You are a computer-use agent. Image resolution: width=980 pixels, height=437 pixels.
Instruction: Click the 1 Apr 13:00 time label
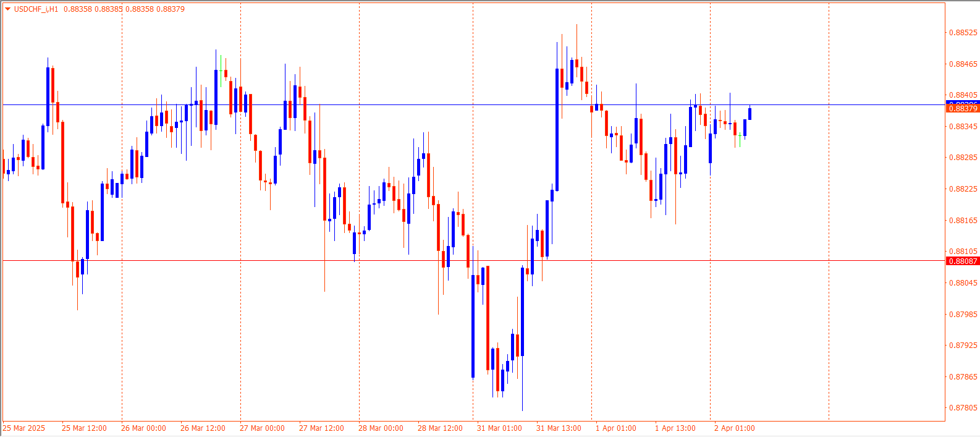click(675, 428)
